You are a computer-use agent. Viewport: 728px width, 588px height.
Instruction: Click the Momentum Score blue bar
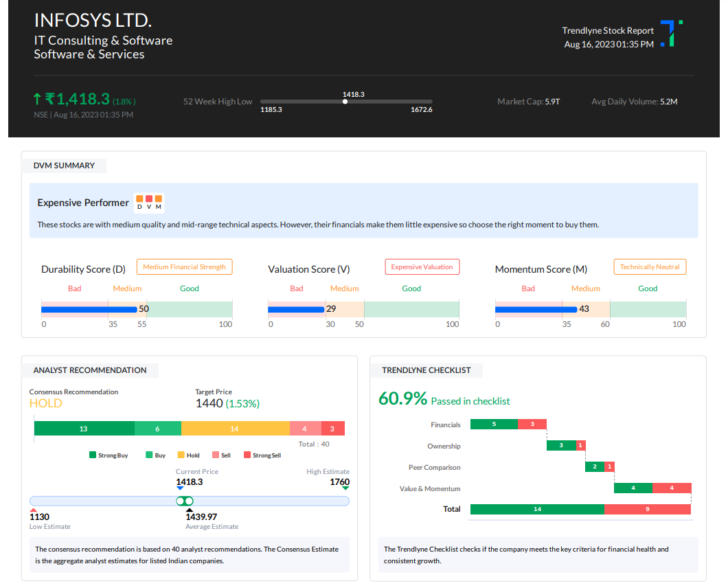pos(536,309)
